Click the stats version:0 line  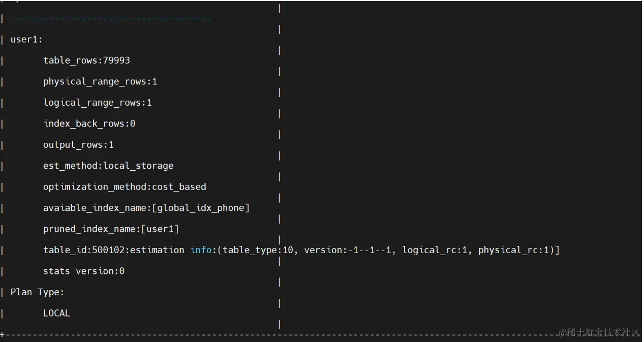point(84,271)
